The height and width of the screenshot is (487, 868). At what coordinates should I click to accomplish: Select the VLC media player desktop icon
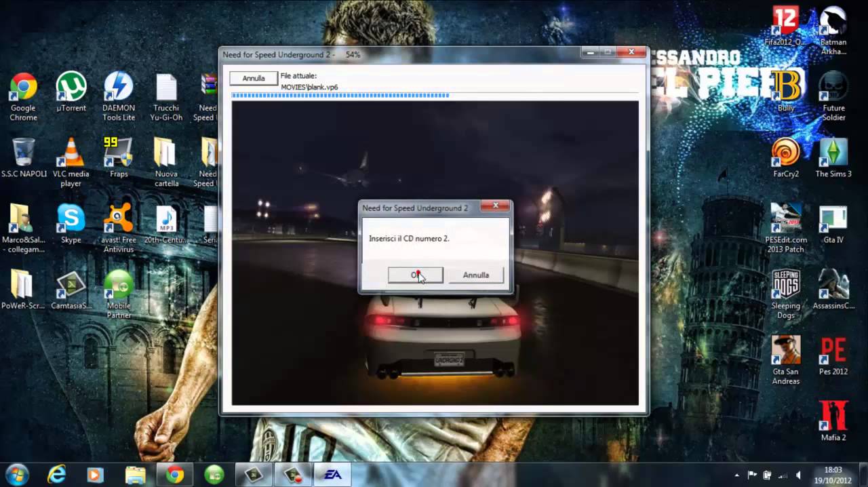pyautogui.click(x=71, y=163)
